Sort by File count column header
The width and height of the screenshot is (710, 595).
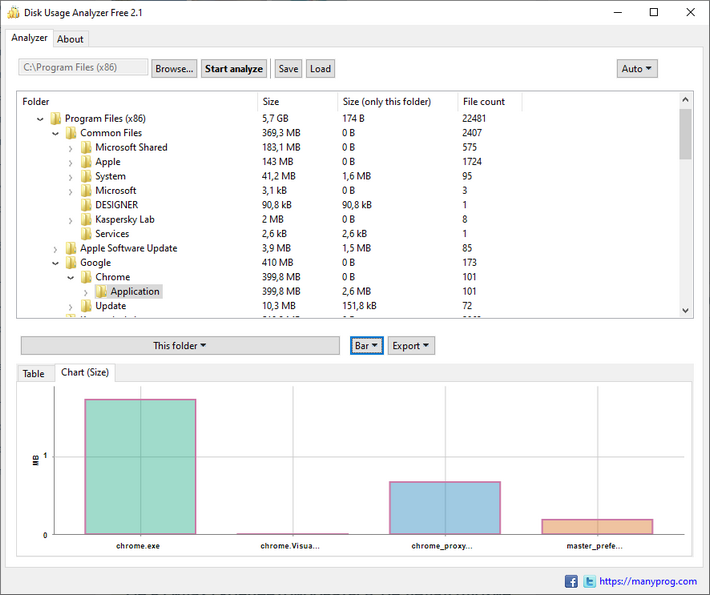tap(490, 102)
